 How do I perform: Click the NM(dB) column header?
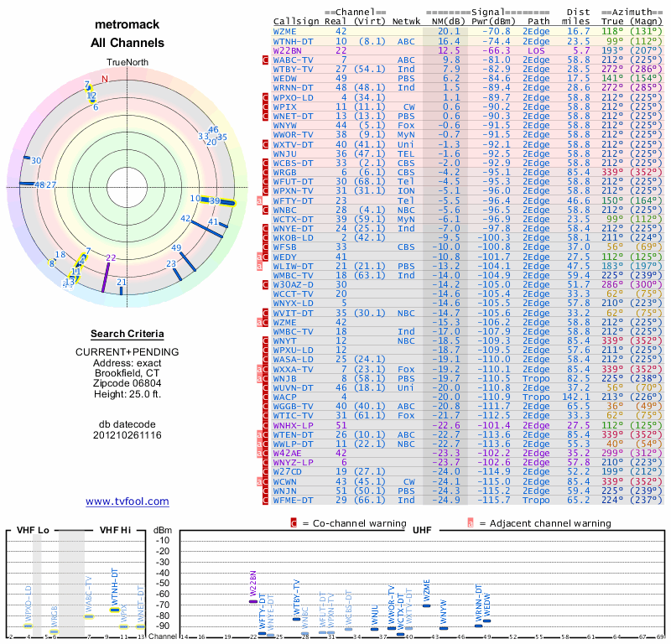coord(445,22)
